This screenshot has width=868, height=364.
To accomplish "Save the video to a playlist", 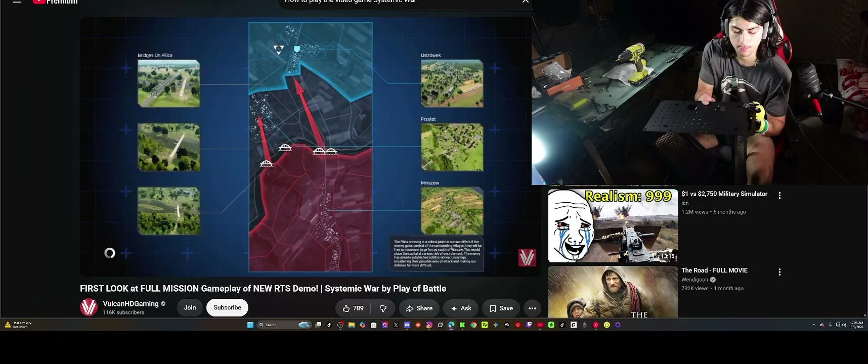I will pyautogui.click(x=501, y=308).
